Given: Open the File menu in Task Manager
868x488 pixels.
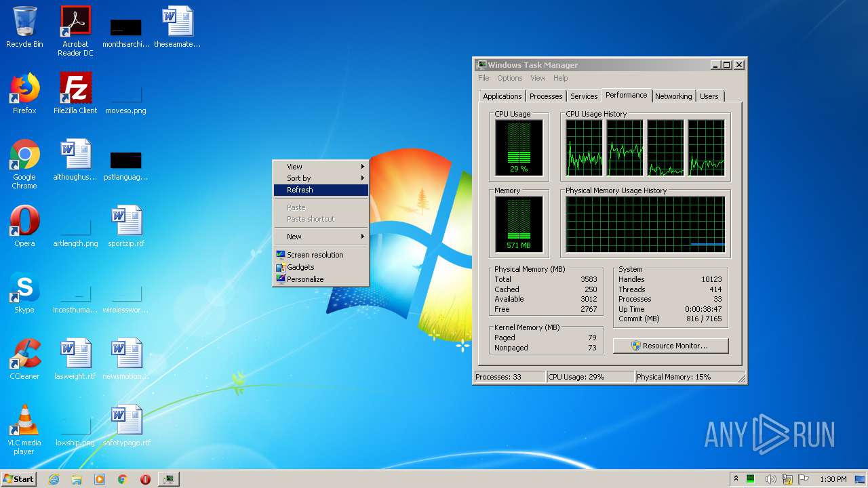Looking at the screenshot, I should click(484, 78).
